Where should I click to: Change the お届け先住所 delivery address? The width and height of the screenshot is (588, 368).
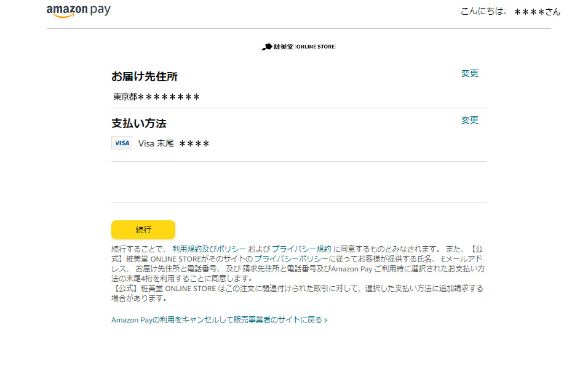point(469,74)
